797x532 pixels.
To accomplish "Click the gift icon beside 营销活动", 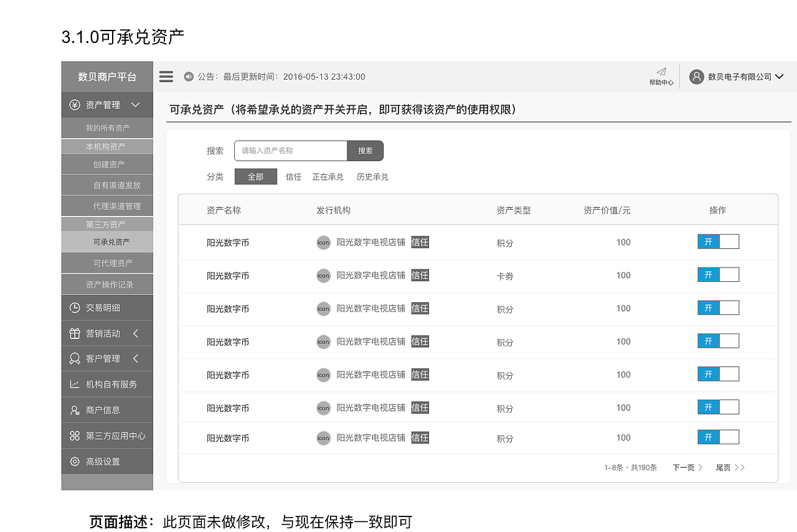I will click(x=75, y=334).
